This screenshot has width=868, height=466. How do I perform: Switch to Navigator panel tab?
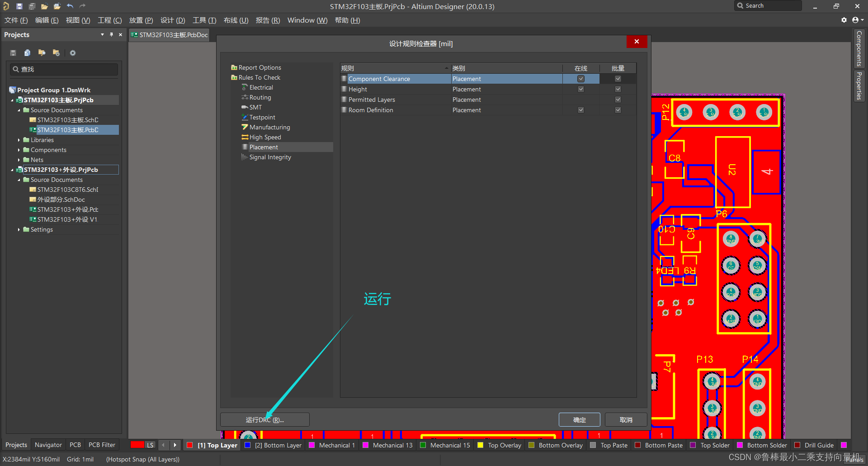[48, 445]
